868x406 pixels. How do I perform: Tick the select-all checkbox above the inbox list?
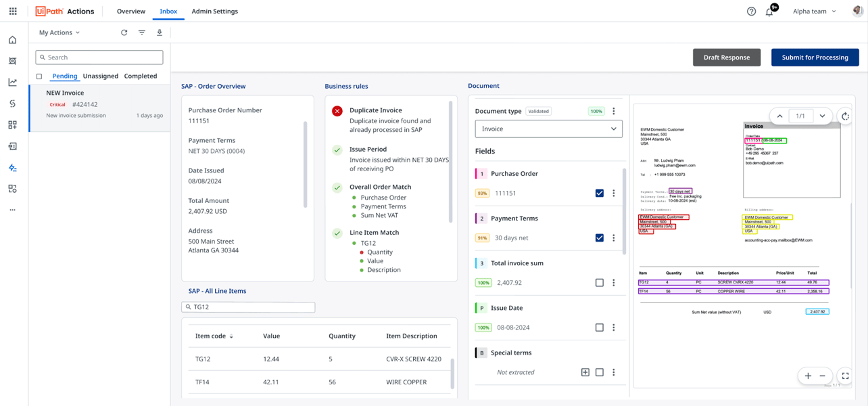click(x=39, y=76)
